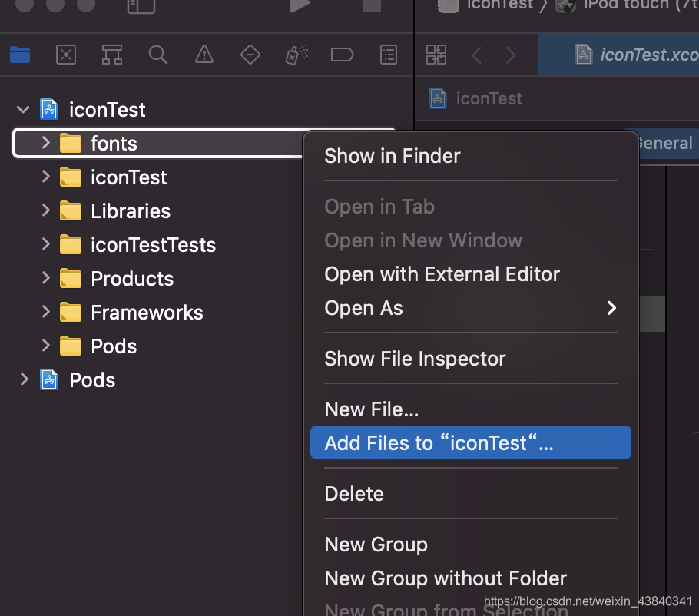Open the Symbol navigator

(112, 55)
